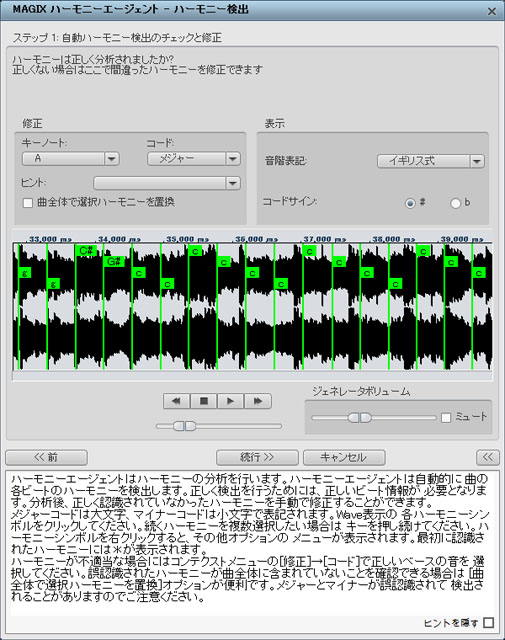This screenshot has width=505, height=640.
Task: Click the fast-forward playback button
Action: tap(258, 401)
